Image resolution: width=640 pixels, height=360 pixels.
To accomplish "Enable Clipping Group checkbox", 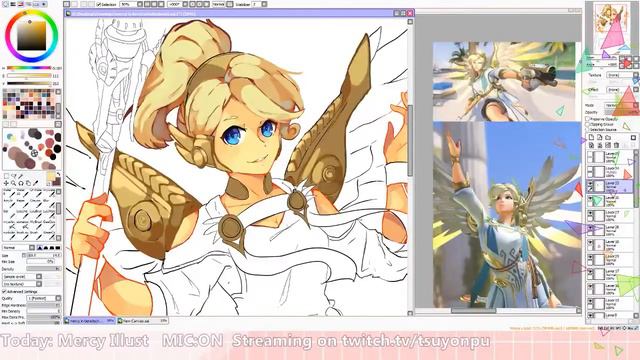I will click(588, 124).
